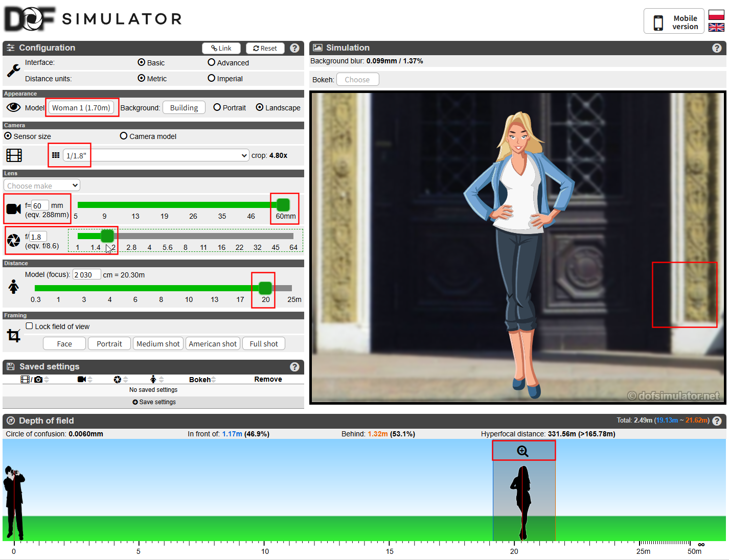The image size is (729, 560).
Task: Click the eye appearance icon
Action: coord(13,107)
